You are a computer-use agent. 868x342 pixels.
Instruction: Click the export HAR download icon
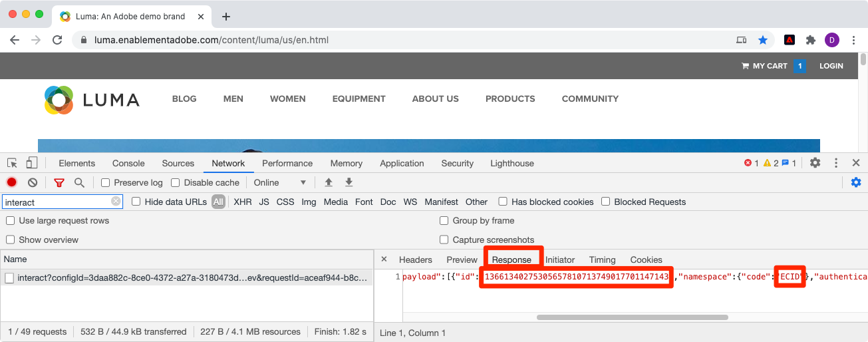coord(349,182)
